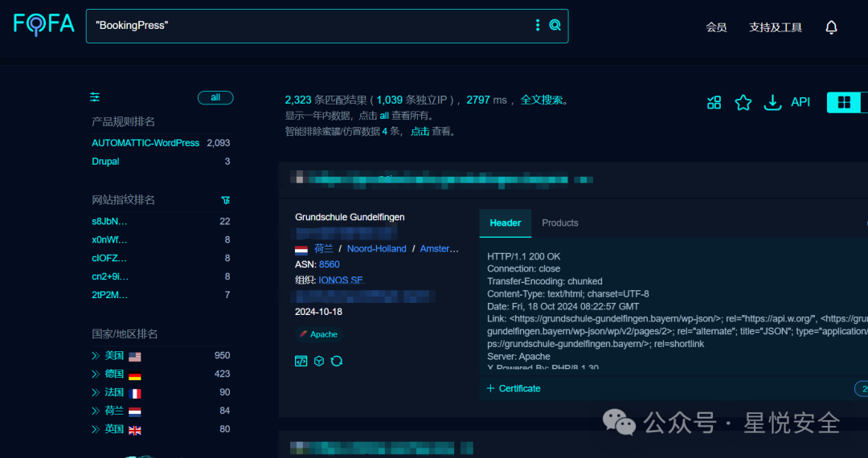Filter by 英国

point(114,429)
